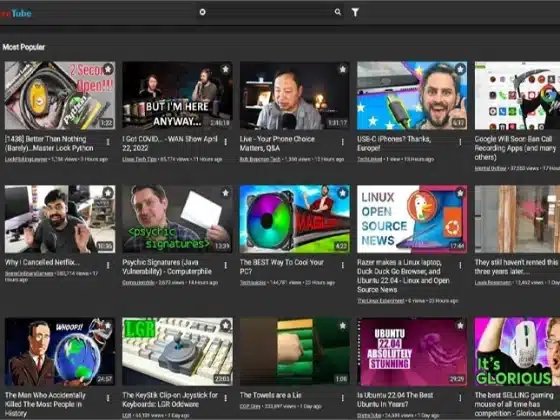Viewport: 560px width, 420px height.
Task: Open three-dot menu for KeyStik Clip-on Joystick video
Action: click(225, 398)
